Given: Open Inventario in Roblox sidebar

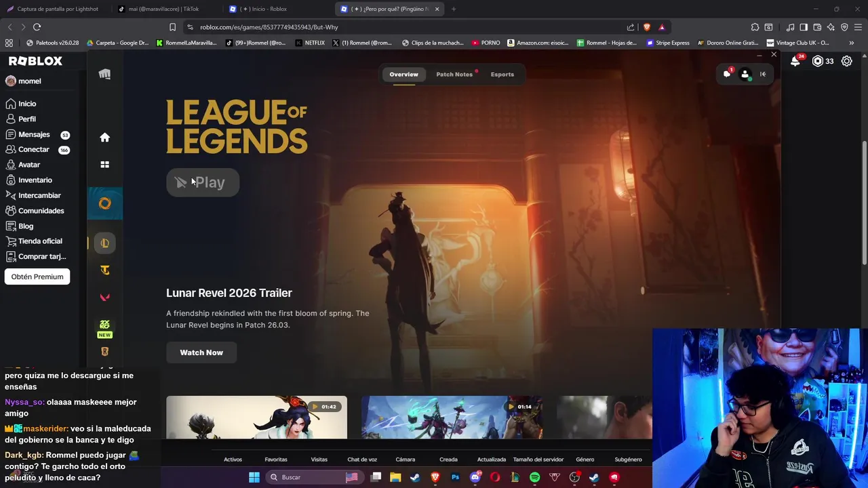Looking at the screenshot, I should [28, 180].
